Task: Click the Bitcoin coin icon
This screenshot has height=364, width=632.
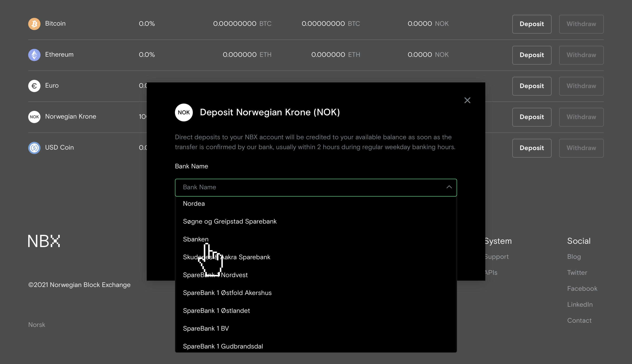Action: pos(34,24)
